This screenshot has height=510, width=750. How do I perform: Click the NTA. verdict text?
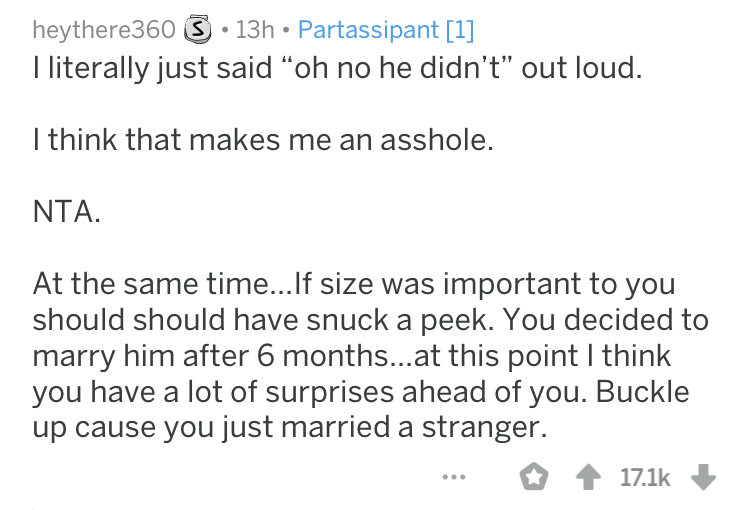[x=67, y=211]
